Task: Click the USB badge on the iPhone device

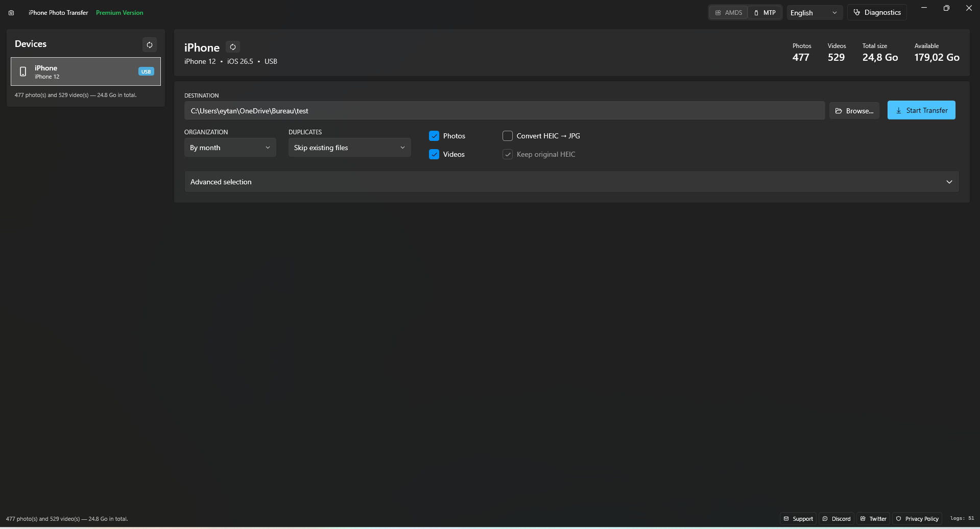Action: pos(146,71)
